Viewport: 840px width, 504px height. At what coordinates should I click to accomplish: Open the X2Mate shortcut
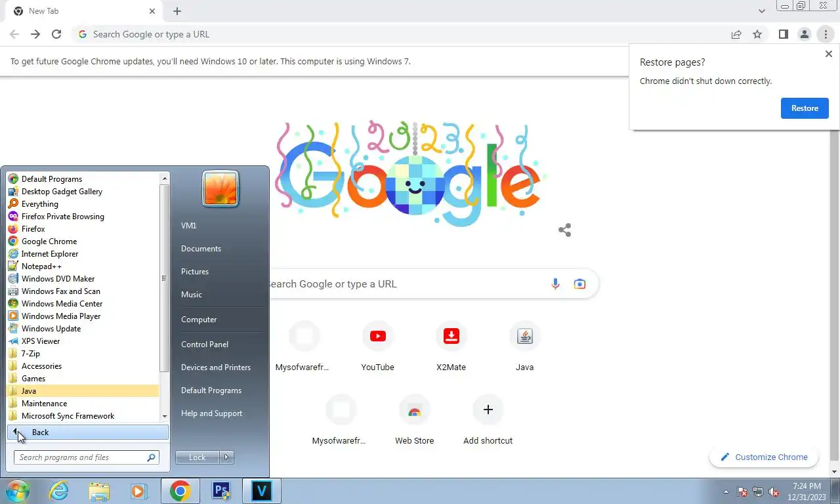click(451, 346)
